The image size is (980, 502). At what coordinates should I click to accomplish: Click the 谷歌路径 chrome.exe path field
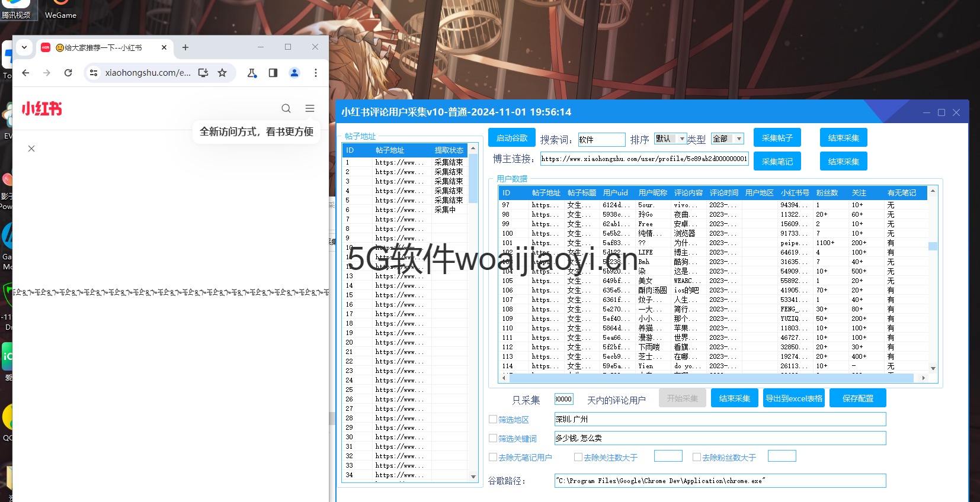(720, 481)
